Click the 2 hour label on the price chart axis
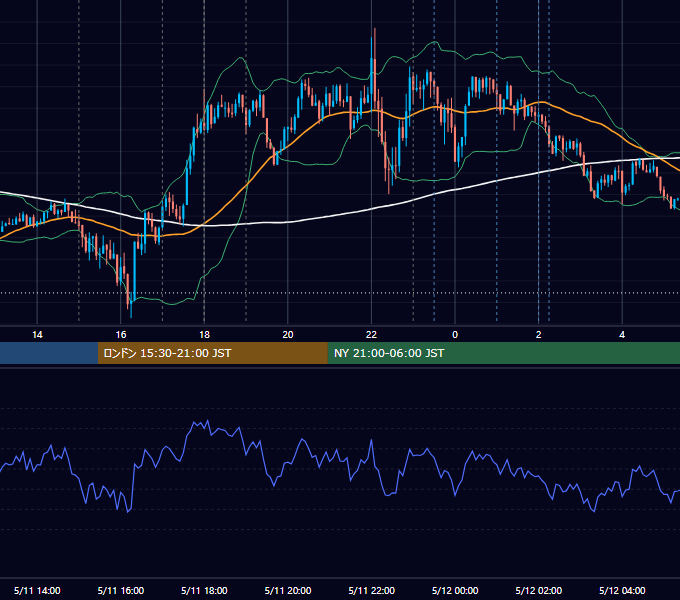 click(x=539, y=335)
